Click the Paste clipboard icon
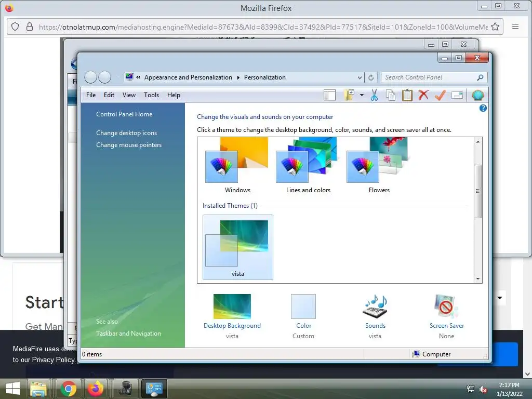This screenshot has width=532, height=399. coord(407,96)
